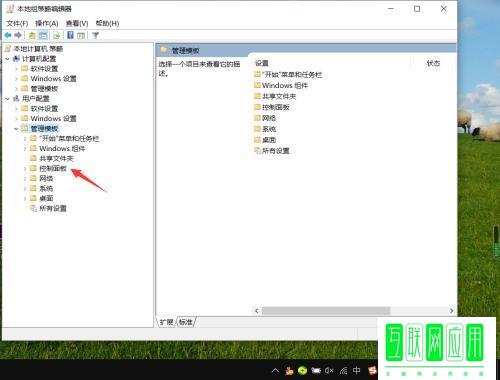Open the 查看(V) menu
The height and width of the screenshot is (380, 500).
click(77, 23)
